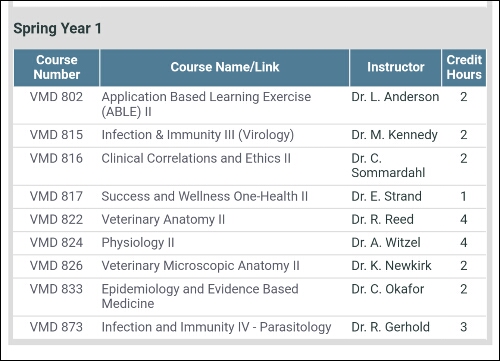Select the VMD 824 course number cell
This screenshot has height=361, width=500.
[x=56, y=242]
